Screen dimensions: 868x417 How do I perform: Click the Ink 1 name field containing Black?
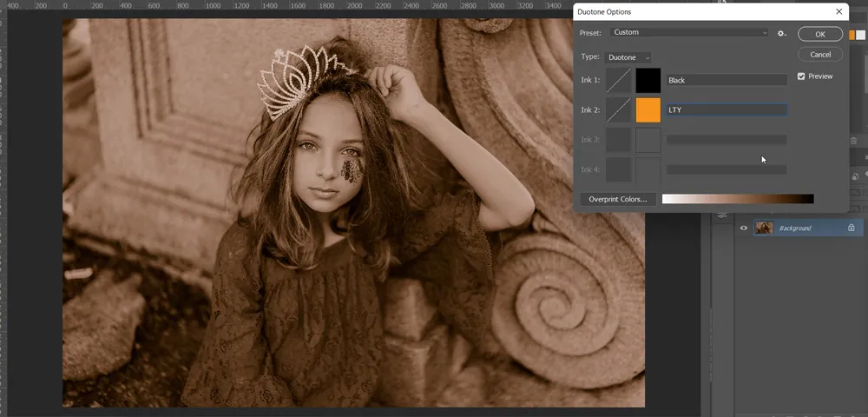pos(727,80)
